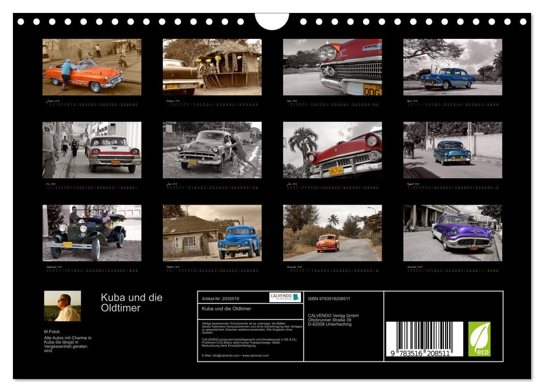The height and width of the screenshot is (392, 544).
Task: Click the Artikel-Nr. 2035519 text
Action: point(221,299)
